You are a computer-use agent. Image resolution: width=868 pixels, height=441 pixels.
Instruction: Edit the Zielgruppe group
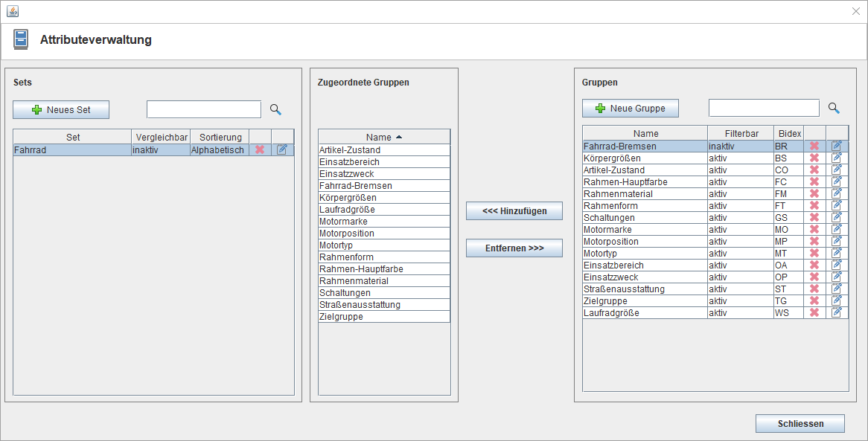coord(837,301)
